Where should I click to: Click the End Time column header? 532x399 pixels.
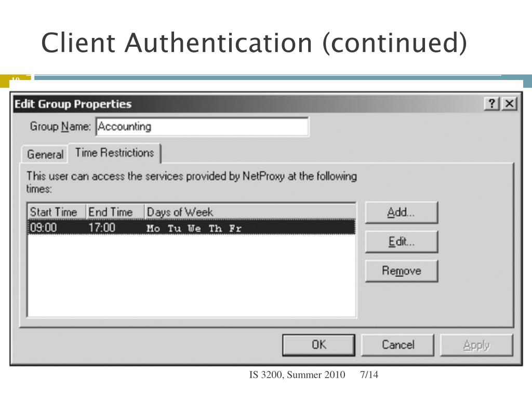(115, 212)
